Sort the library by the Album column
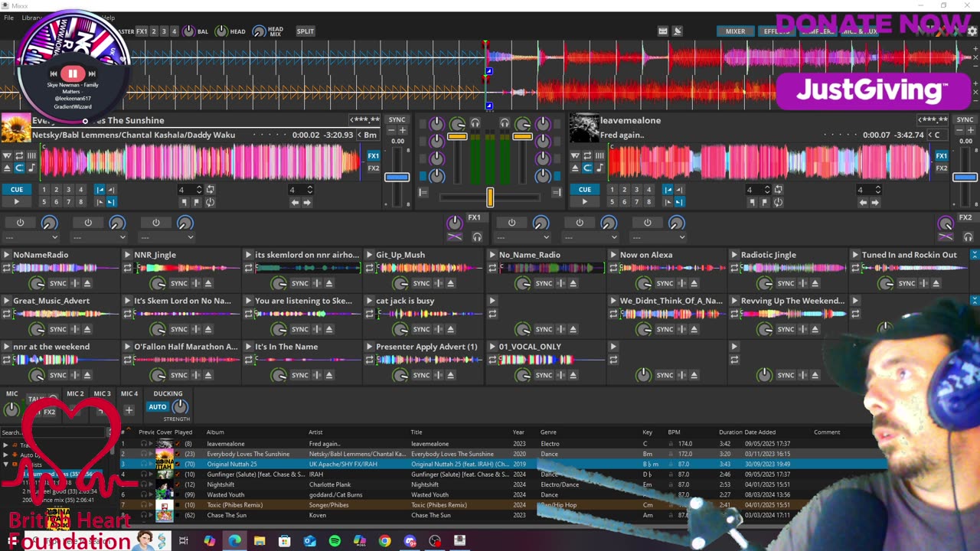The width and height of the screenshot is (980, 551). (x=215, y=432)
